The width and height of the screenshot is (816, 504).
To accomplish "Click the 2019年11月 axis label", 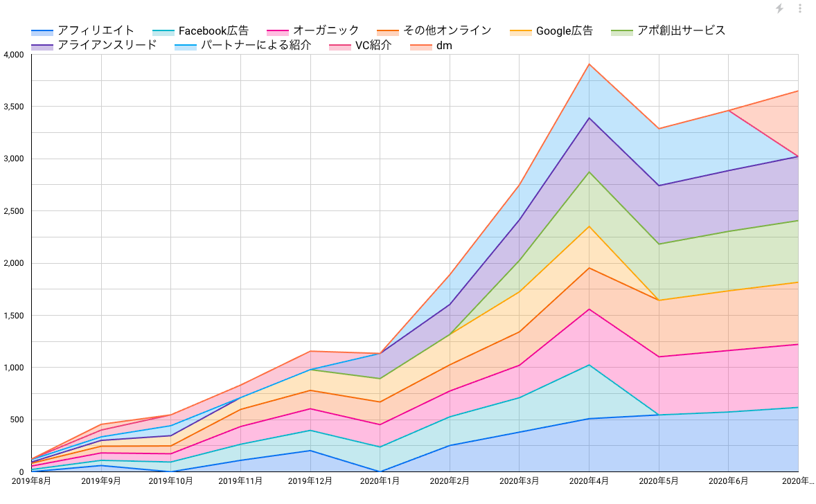I will pyautogui.click(x=240, y=481).
